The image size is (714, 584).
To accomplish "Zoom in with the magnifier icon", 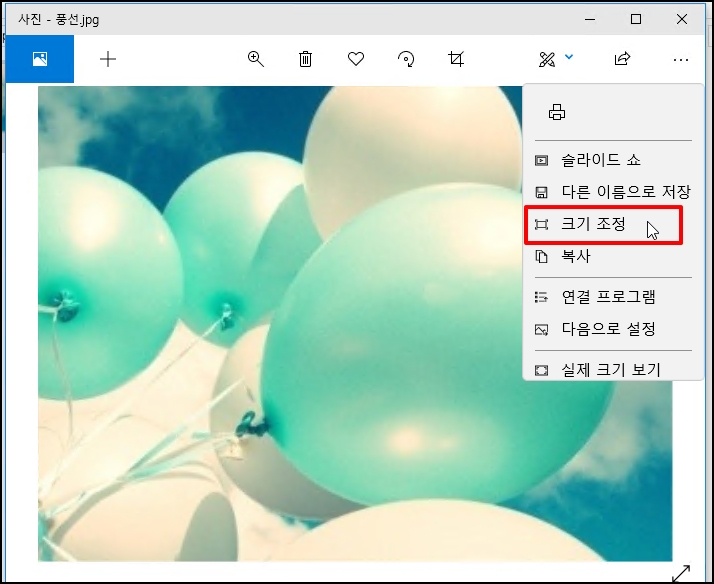I will tap(255, 59).
